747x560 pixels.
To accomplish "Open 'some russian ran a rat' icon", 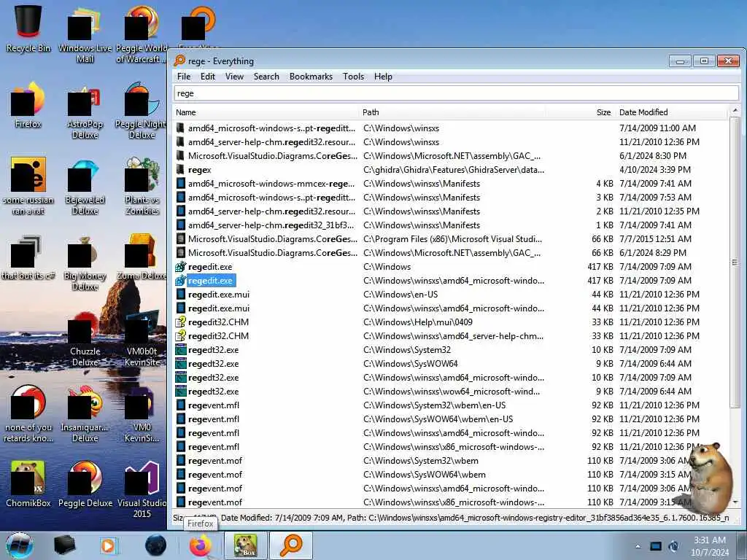I will (28, 187).
